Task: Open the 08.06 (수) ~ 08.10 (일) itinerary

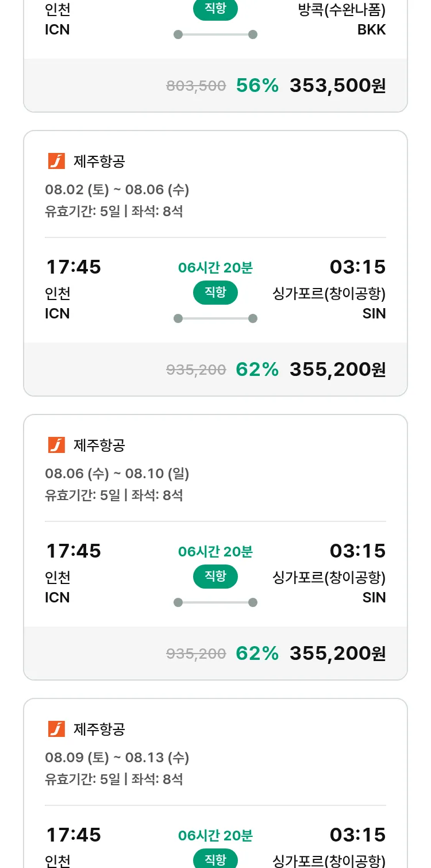Action: click(117, 474)
